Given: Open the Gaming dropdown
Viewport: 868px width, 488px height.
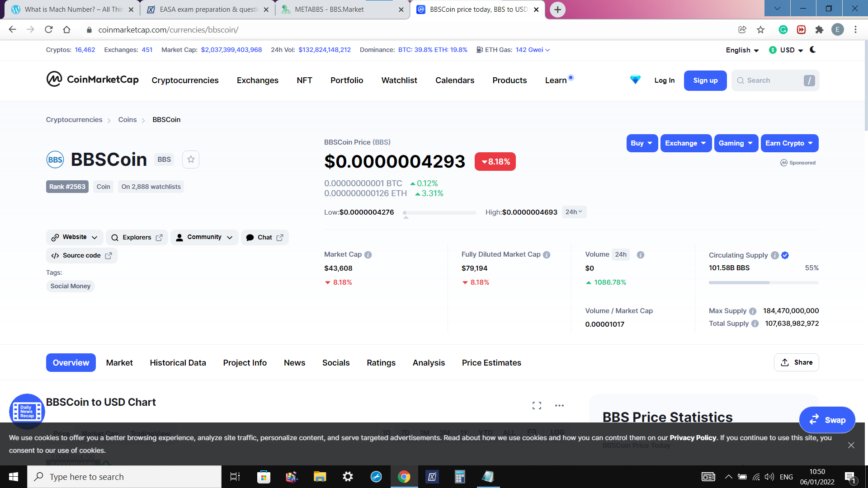Looking at the screenshot, I should 736,143.
